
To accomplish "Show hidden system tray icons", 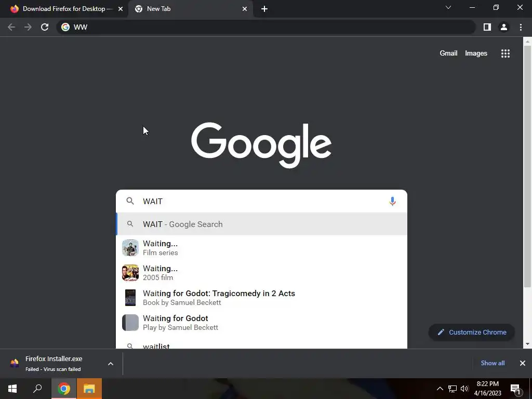I will (x=440, y=389).
